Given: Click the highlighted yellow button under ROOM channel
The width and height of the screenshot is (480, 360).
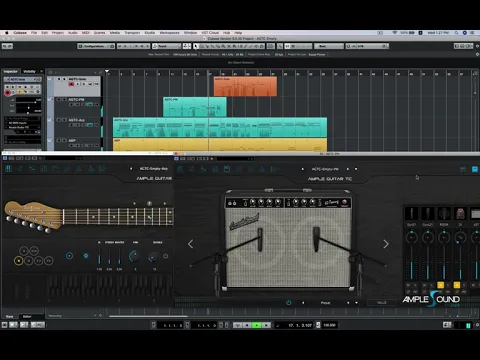Looking at the screenshot, I should coord(441,285).
